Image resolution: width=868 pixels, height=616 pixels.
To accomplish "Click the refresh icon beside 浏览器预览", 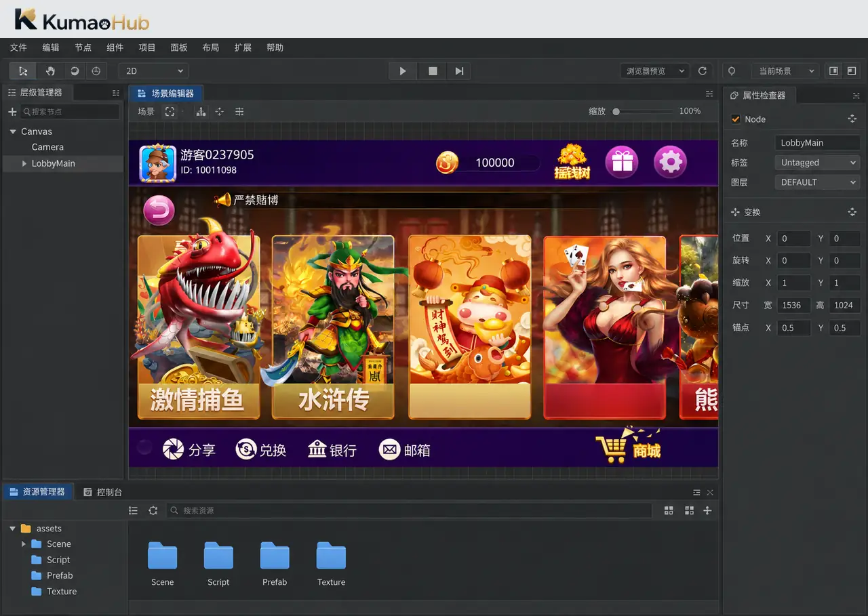I will tap(703, 71).
